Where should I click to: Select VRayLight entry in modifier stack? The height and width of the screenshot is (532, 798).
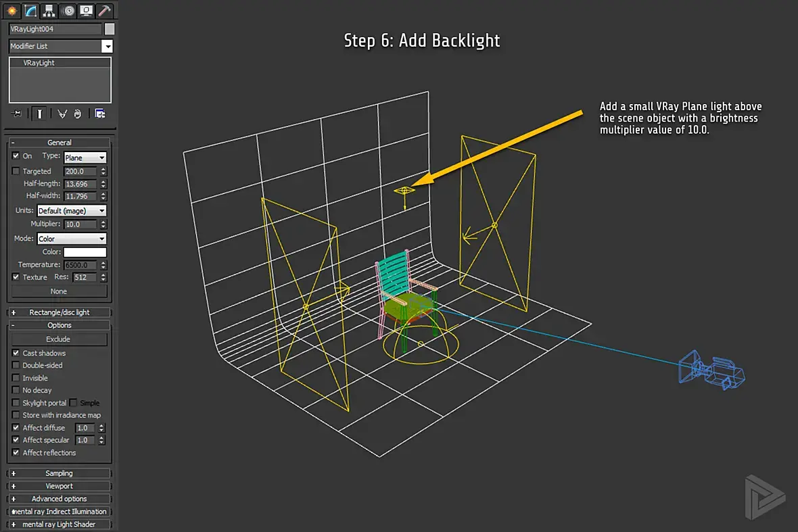point(60,63)
